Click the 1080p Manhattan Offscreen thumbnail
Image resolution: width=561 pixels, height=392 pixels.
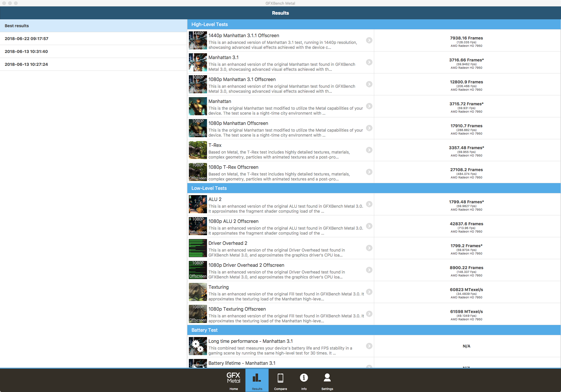(x=198, y=128)
